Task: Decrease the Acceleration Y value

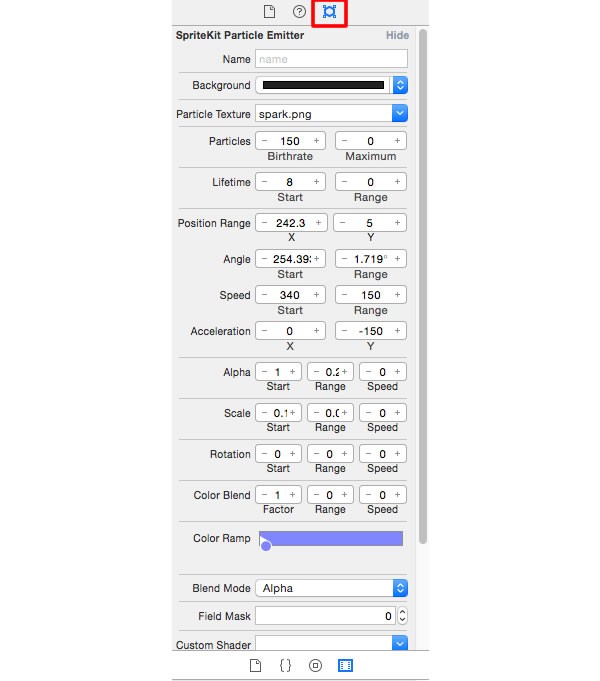Action: point(344,331)
